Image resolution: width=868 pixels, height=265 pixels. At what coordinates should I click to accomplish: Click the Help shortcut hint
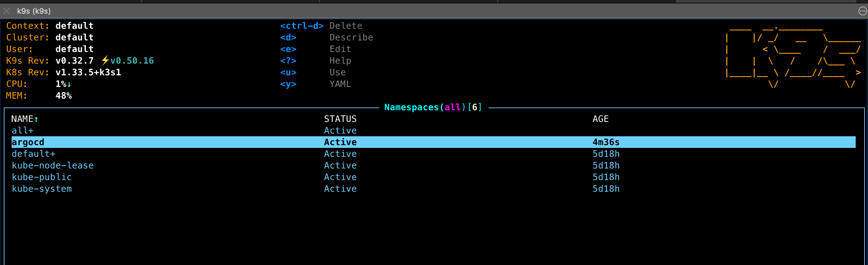click(x=340, y=61)
